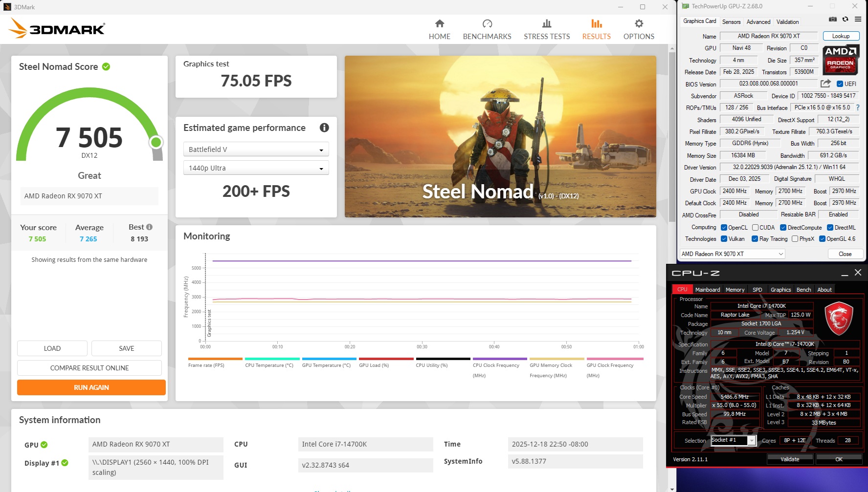Click the GPU-Z title bar app icon

[686, 6]
